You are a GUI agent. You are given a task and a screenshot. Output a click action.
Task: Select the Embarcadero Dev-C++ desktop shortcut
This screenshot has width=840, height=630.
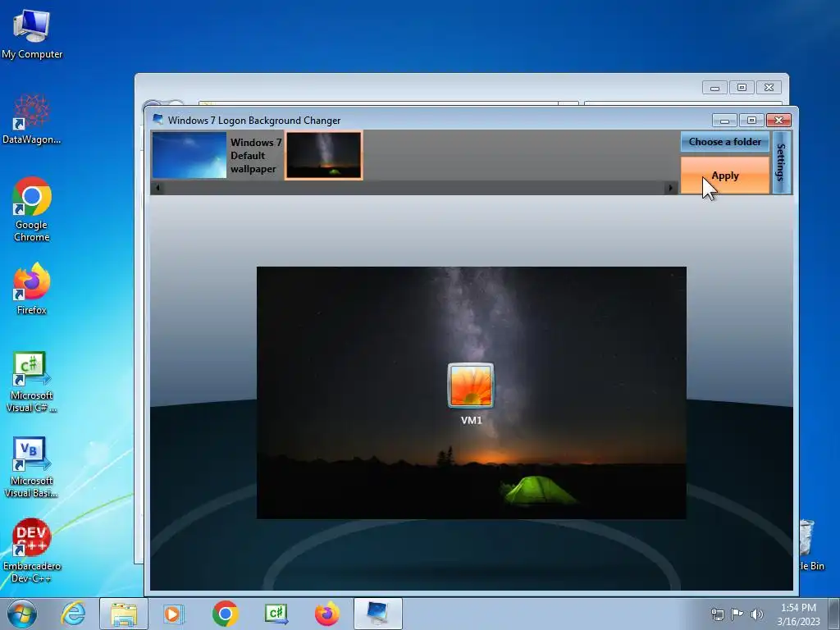[32, 550]
